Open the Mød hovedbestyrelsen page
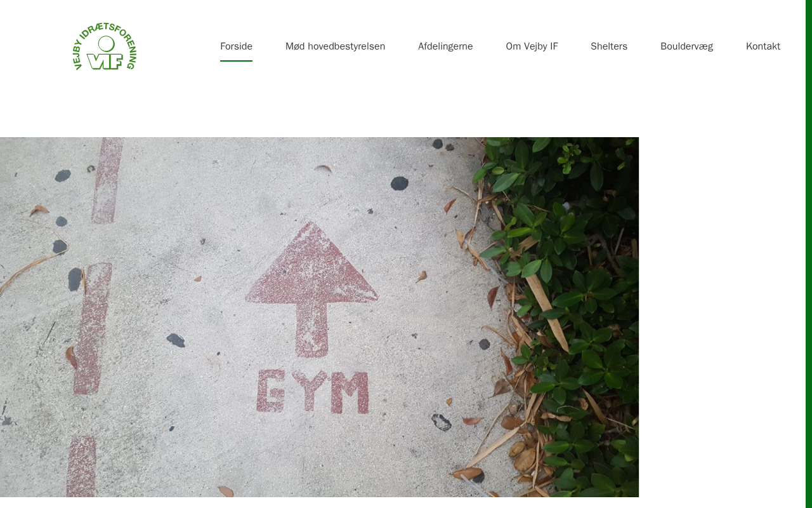 click(335, 46)
